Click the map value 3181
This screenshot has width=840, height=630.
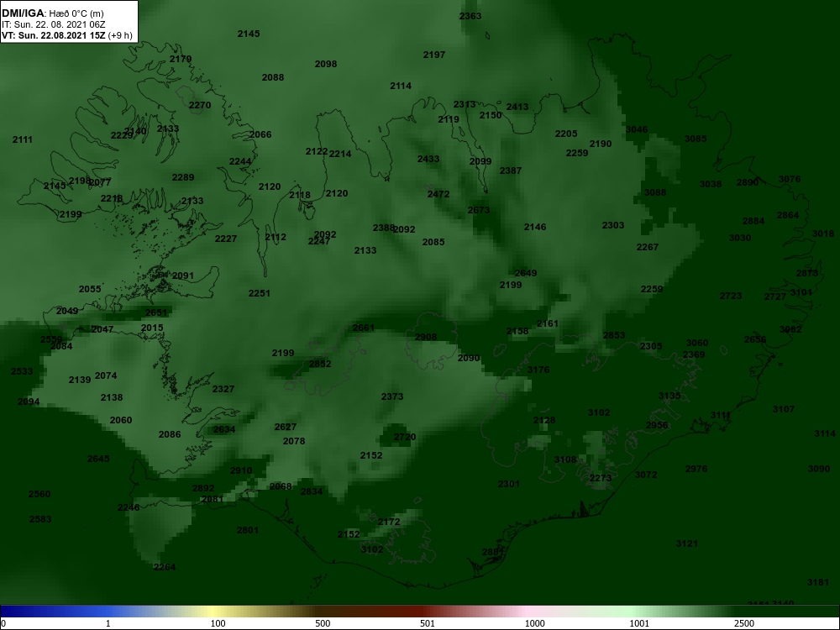pos(818,582)
